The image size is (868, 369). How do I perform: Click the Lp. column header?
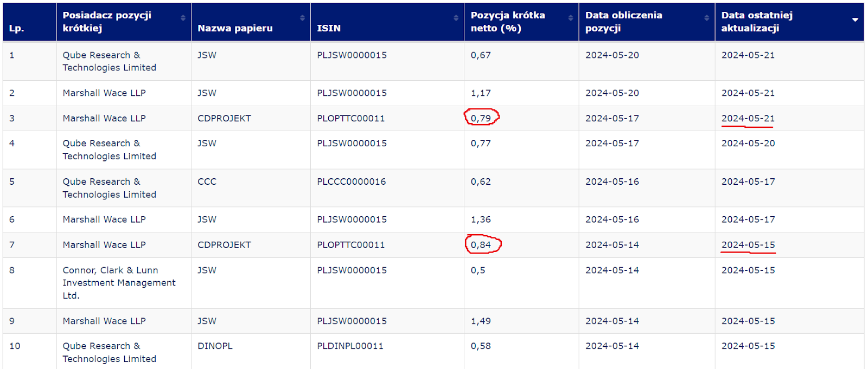coord(17,28)
